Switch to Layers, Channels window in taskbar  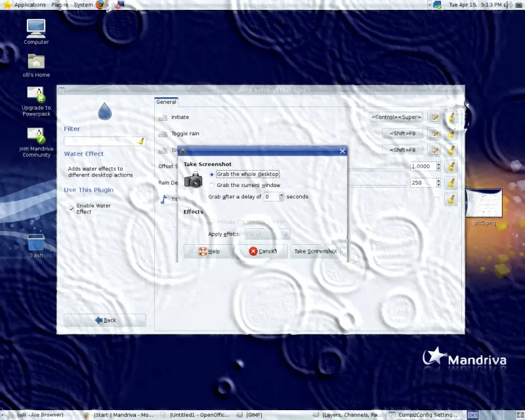tap(347, 415)
